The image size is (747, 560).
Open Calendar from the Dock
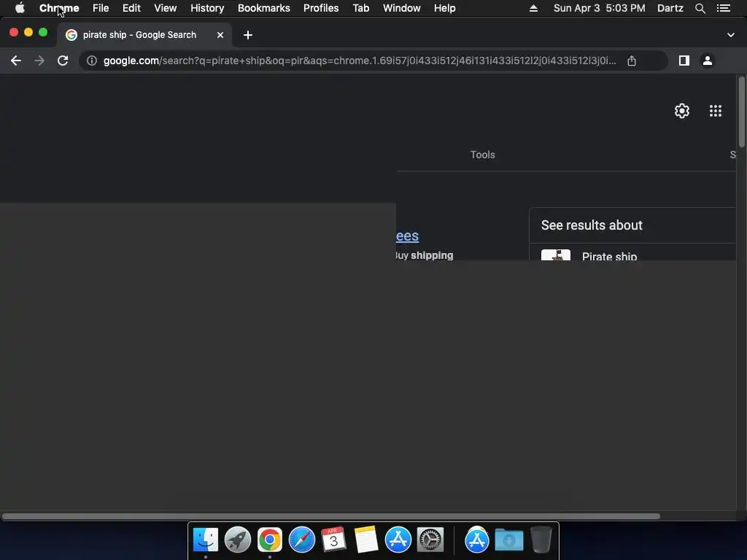333,540
